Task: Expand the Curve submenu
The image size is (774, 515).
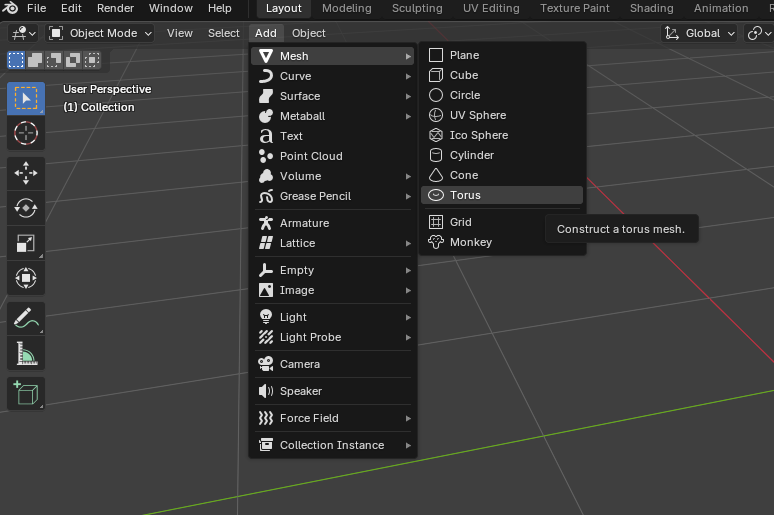Action: (x=333, y=76)
